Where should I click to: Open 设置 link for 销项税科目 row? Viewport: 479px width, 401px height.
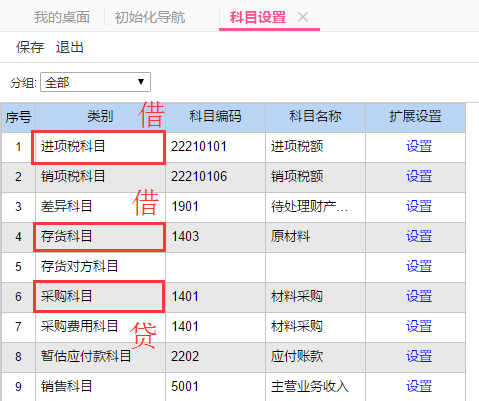(419, 177)
